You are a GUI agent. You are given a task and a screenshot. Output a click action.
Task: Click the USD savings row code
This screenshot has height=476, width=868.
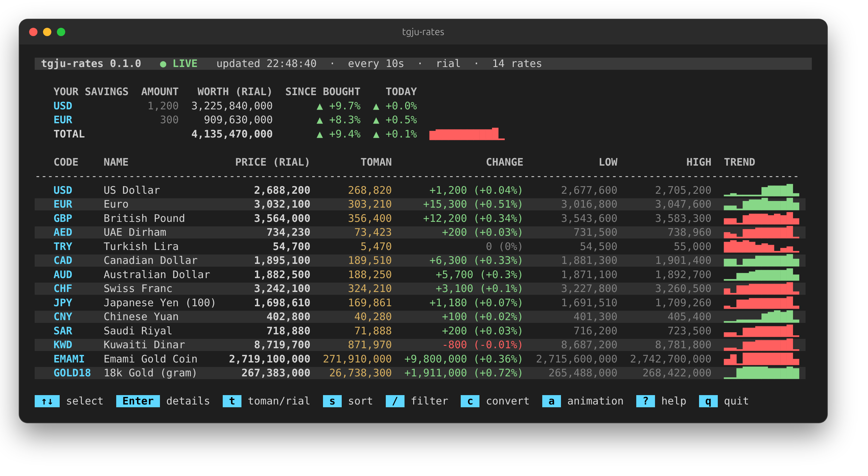coord(63,106)
